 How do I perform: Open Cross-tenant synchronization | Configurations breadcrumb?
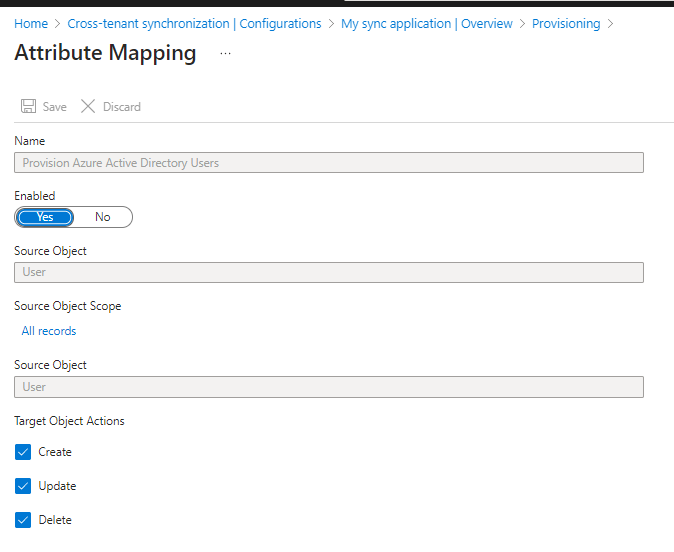pos(194,23)
